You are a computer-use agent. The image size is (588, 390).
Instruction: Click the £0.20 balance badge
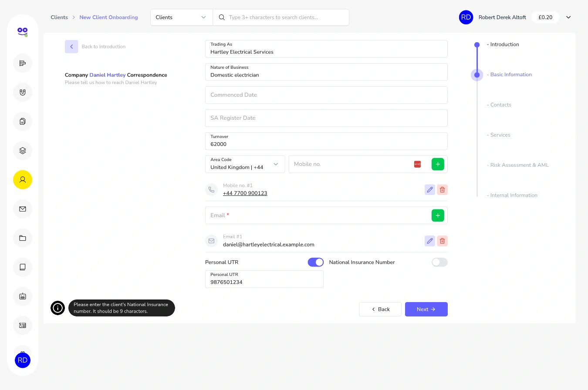pos(545,17)
